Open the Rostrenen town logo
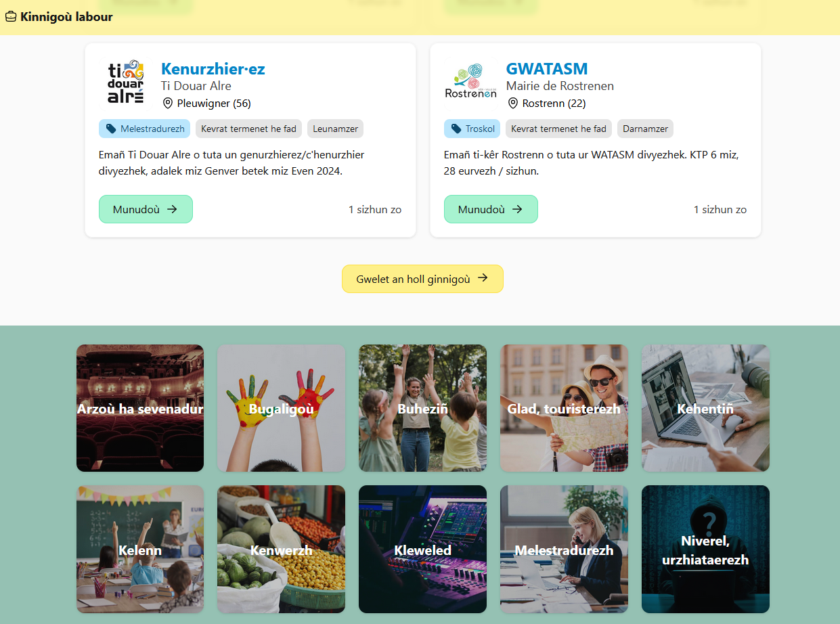Viewport: 840px width, 624px height. pos(471,81)
